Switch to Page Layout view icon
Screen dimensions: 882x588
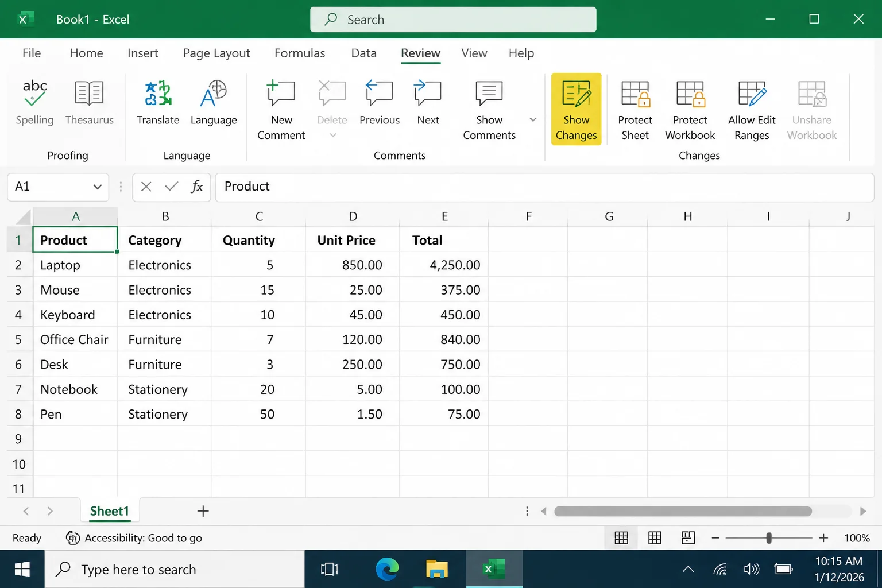pos(655,538)
